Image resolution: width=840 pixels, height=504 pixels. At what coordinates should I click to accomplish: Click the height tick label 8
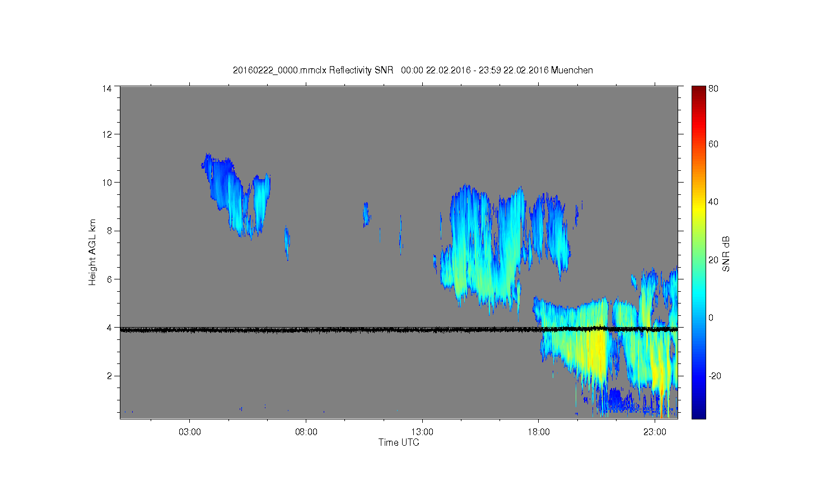point(109,231)
